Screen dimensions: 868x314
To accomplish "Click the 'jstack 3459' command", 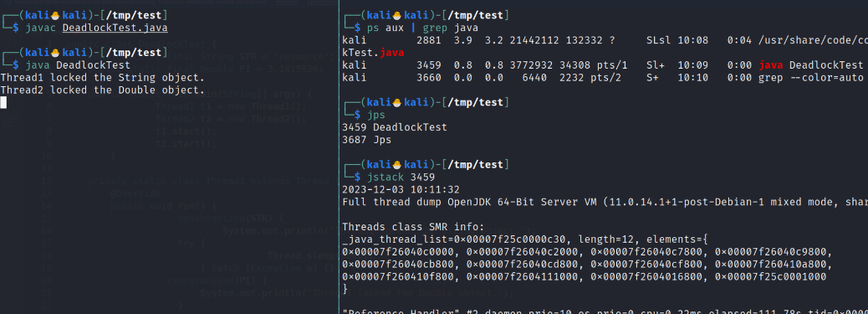I will [401, 177].
